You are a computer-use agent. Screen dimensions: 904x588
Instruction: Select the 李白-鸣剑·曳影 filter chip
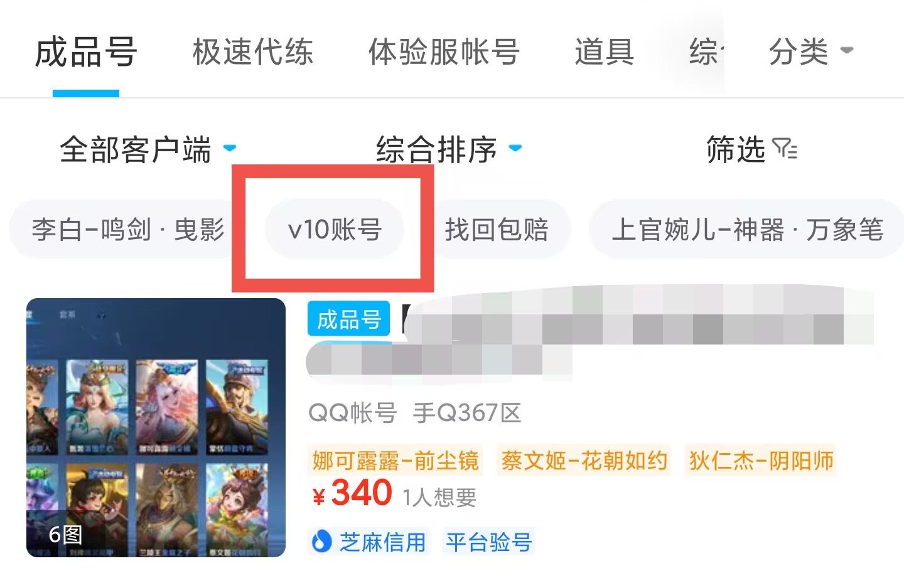point(127,230)
